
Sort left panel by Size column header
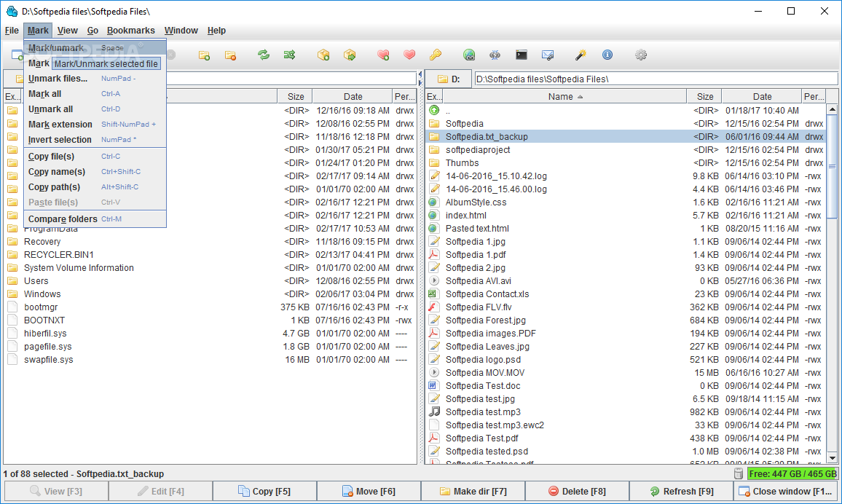295,97
